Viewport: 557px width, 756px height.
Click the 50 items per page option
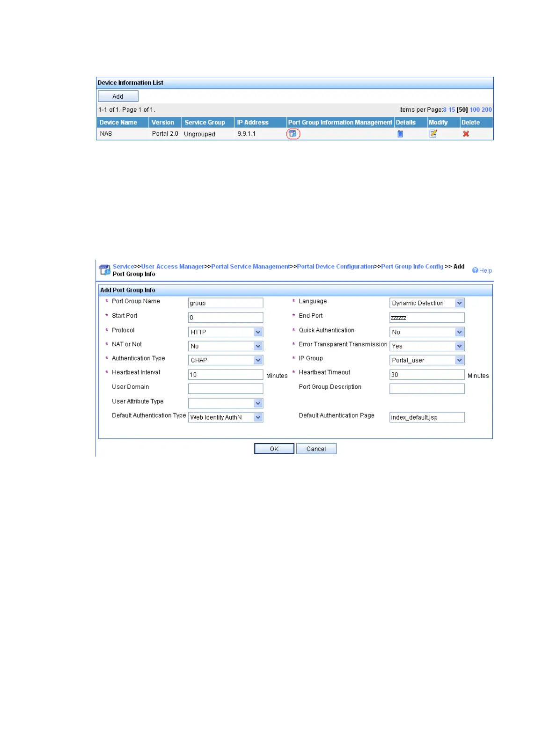pos(462,110)
